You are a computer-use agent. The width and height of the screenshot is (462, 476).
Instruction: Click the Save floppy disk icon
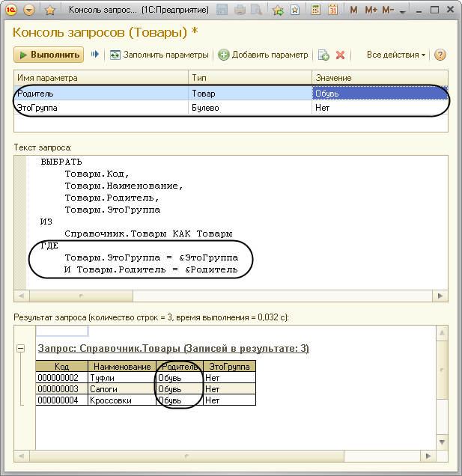coord(222,10)
